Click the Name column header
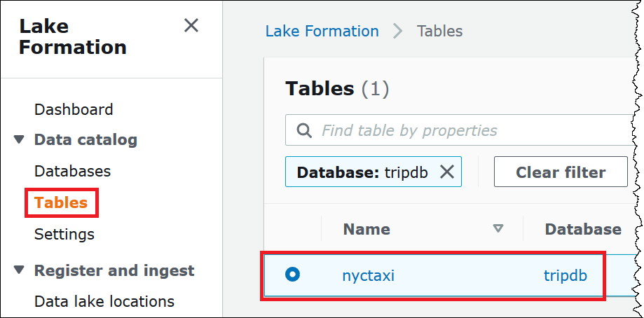The height and width of the screenshot is (318, 644). [x=366, y=229]
